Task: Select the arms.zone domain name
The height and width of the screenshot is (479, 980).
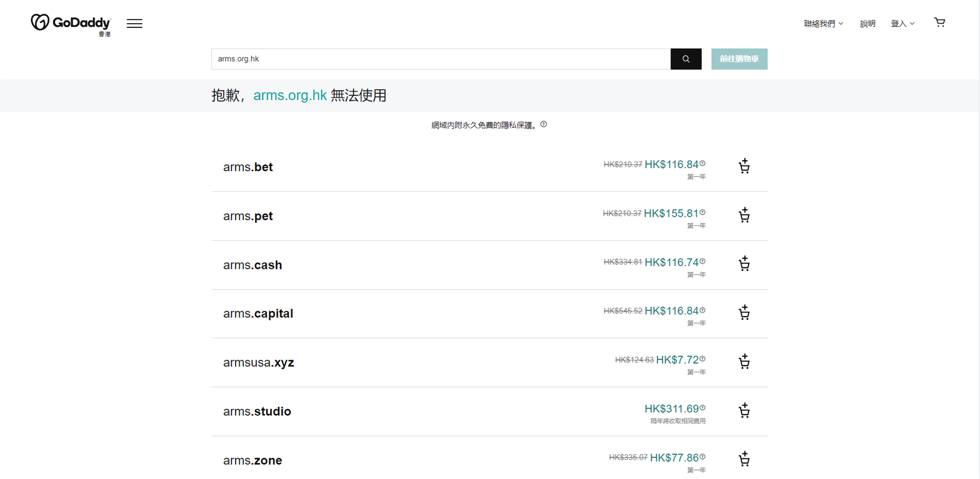Action: point(252,460)
